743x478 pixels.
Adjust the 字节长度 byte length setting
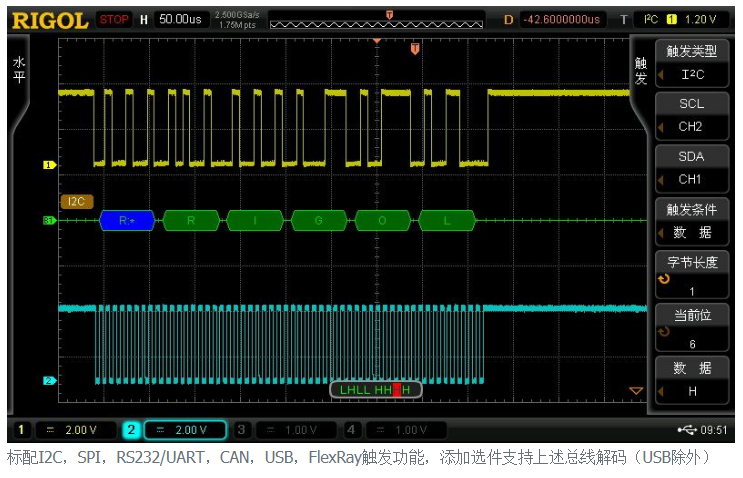(x=692, y=274)
